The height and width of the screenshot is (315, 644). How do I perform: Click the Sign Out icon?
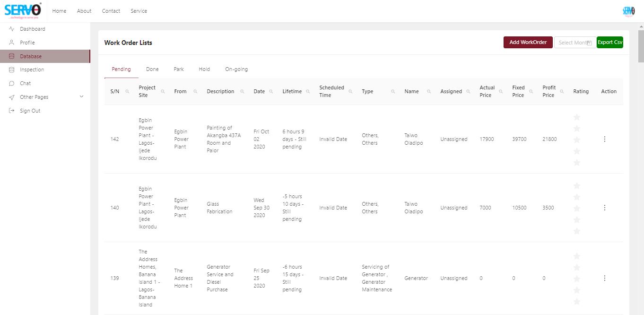12,111
